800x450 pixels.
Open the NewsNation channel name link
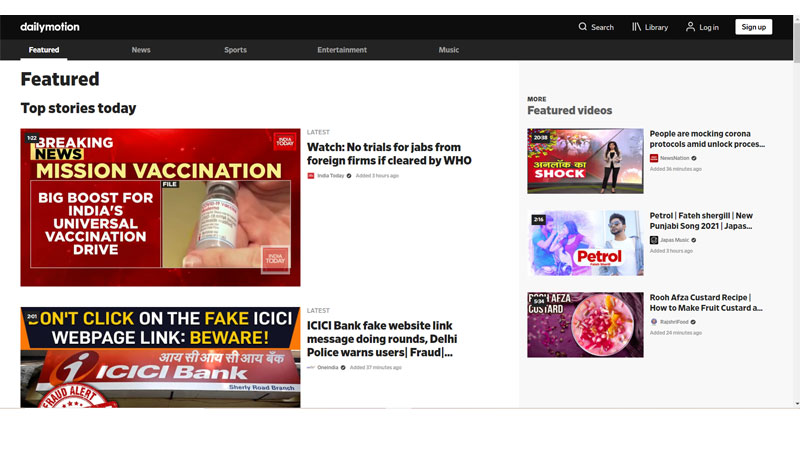coord(674,158)
